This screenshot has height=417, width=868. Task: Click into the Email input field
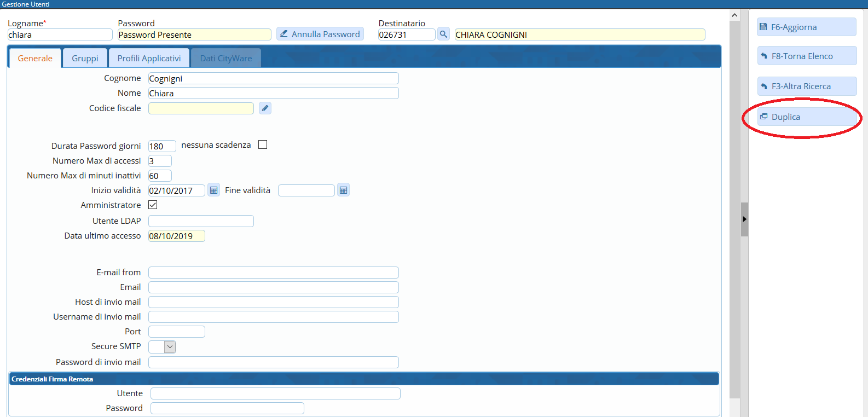click(273, 287)
